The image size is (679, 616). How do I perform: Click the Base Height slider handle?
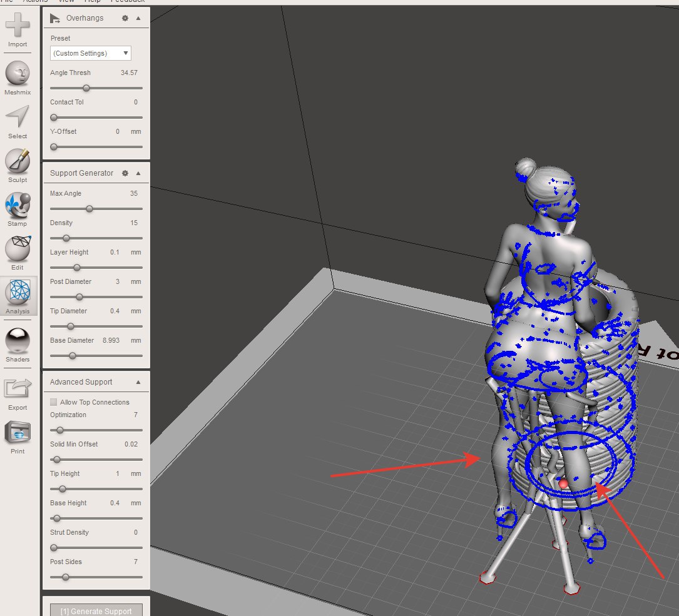coord(57,519)
